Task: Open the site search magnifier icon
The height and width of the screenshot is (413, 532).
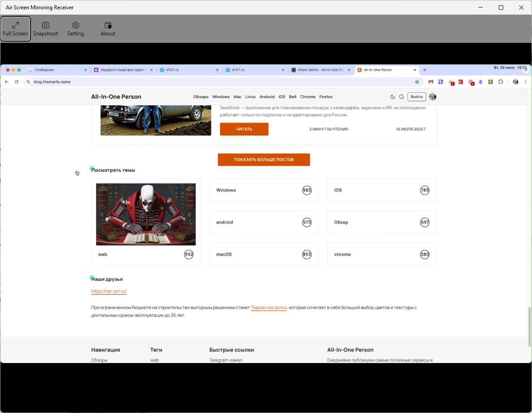Action: 401,97
